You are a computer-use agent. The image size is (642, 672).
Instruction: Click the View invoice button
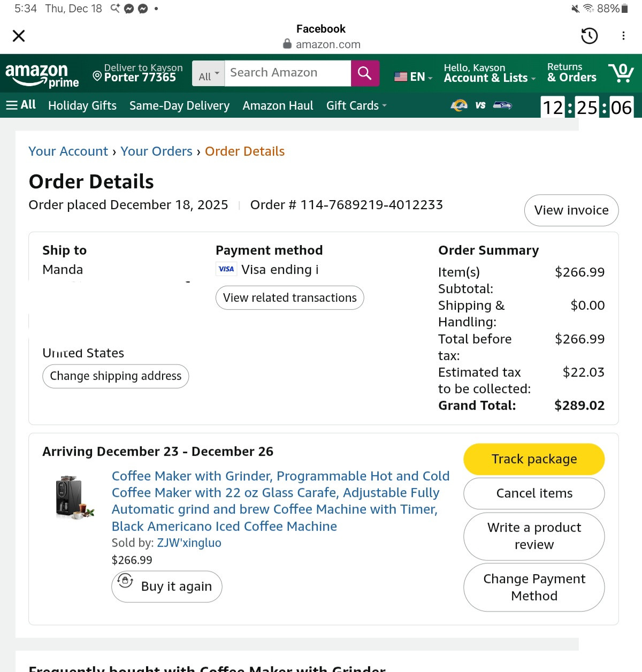tap(571, 210)
